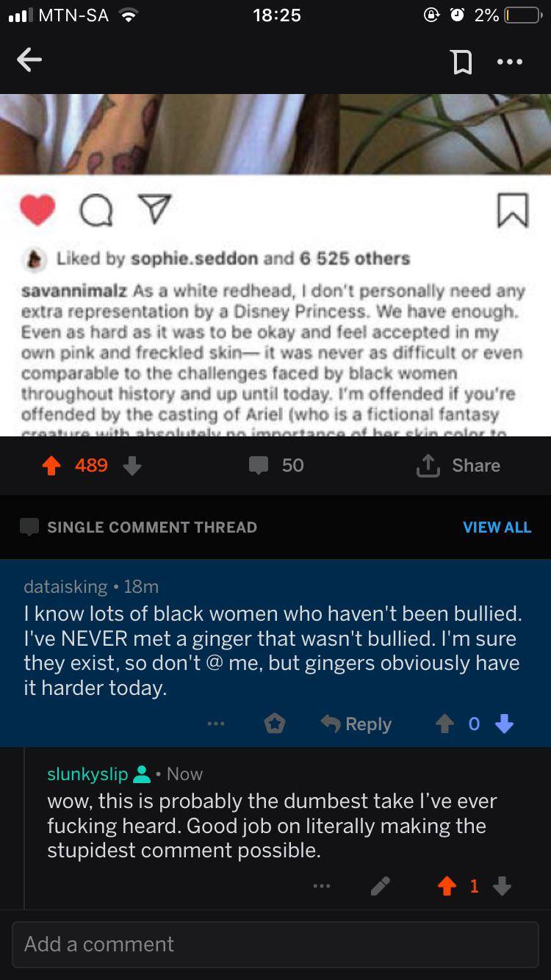Viewport: 551px width, 980px height.
Task: Upvote slunkyslip's comment
Action: point(447,885)
